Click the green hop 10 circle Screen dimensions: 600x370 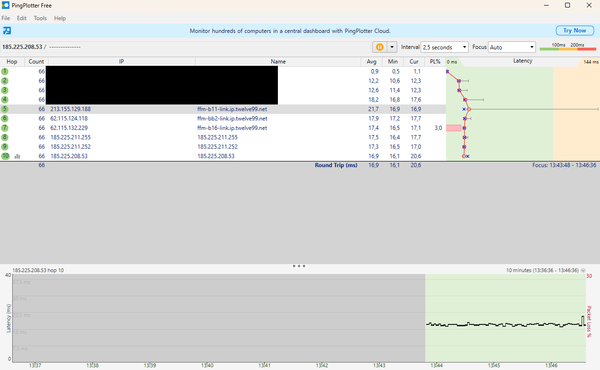(5, 156)
